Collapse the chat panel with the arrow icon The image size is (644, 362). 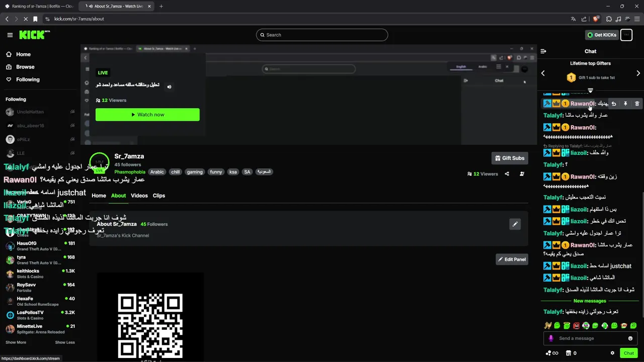point(543,51)
